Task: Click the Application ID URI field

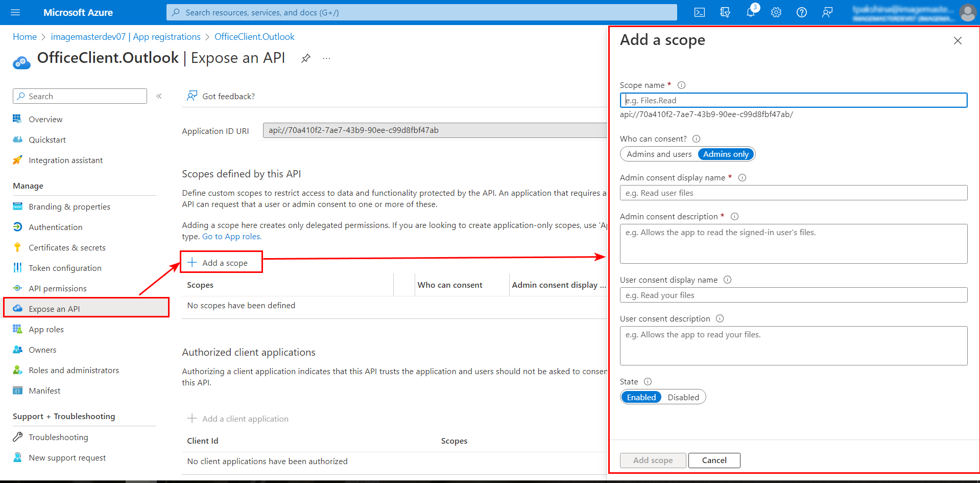Action: point(435,130)
